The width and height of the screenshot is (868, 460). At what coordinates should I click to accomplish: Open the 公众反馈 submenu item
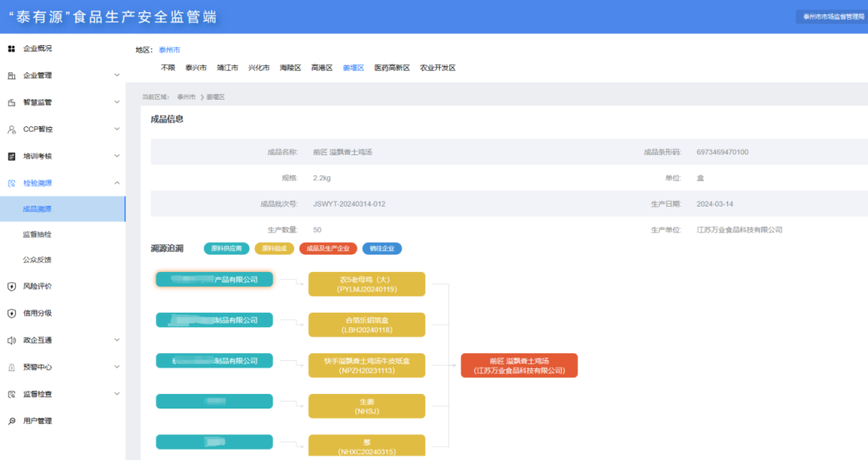(x=37, y=261)
